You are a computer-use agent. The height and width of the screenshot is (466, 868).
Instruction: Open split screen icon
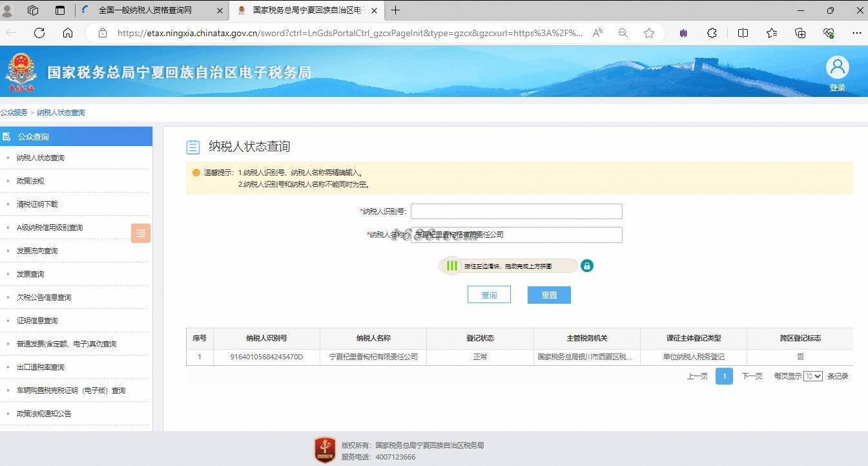point(743,33)
